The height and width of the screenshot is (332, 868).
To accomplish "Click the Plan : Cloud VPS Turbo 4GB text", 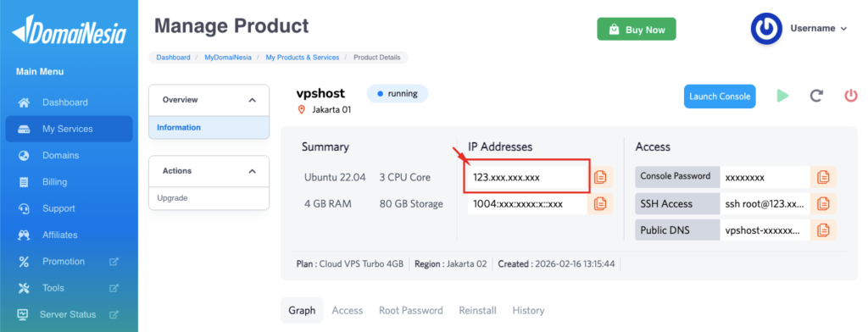I will (350, 264).
